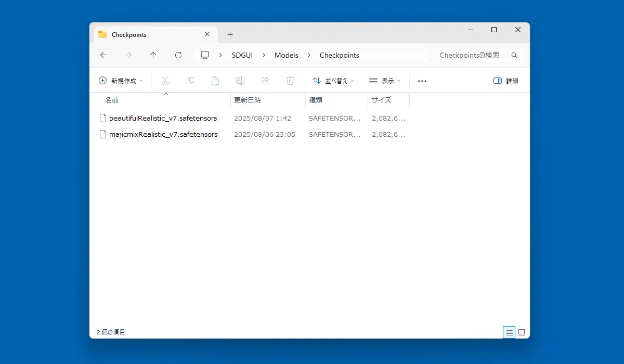Image resolution: width=624 pixels, height=364 pixels.
Task: Close the Checkpoints tab
Action: click(207, 34)
